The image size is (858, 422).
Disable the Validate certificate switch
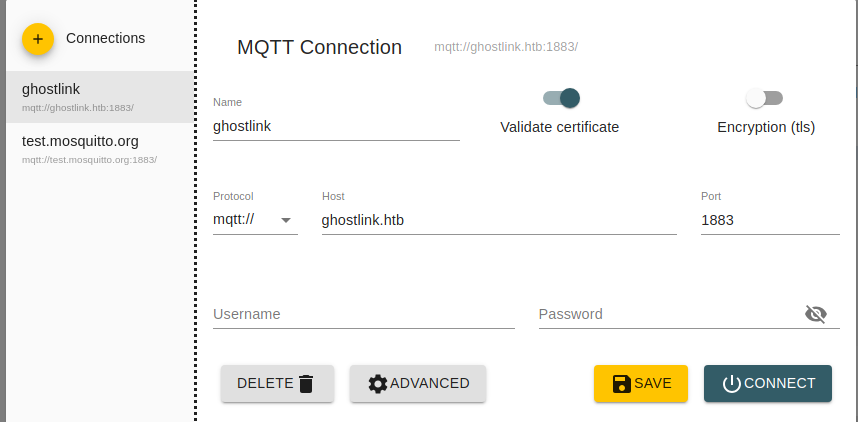point(561,99)
